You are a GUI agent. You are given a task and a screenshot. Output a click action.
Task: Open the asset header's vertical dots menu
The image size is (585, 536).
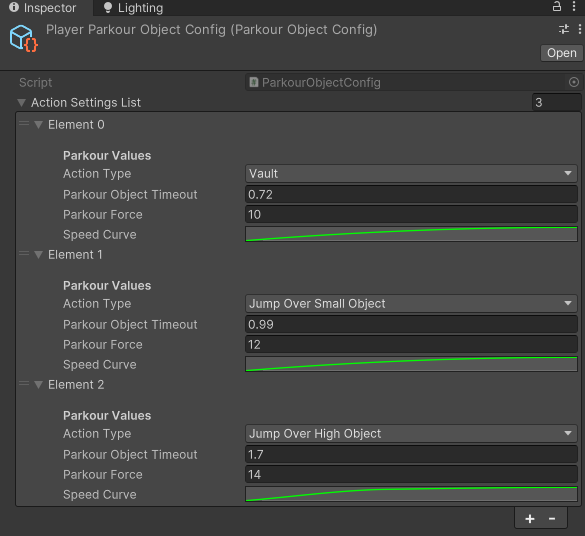579,29
